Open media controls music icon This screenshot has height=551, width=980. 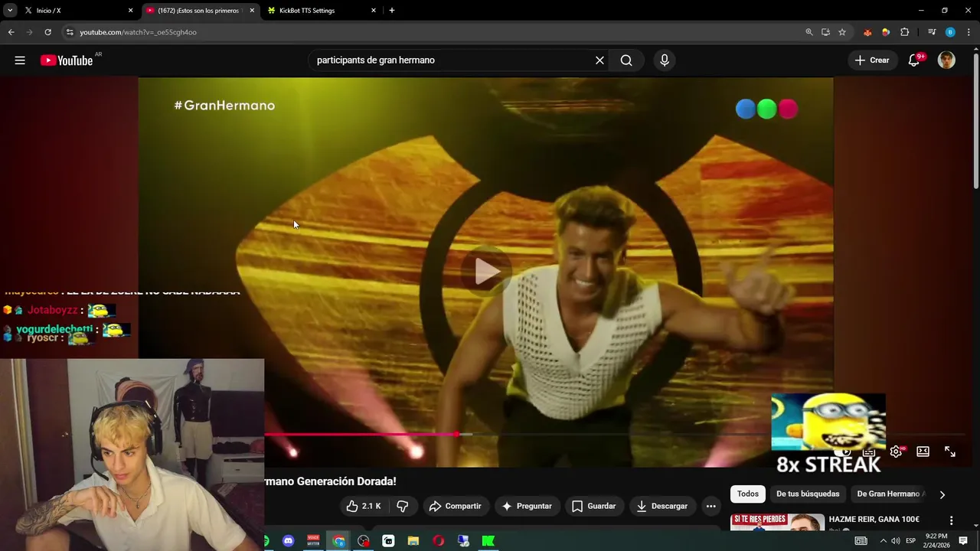click(x=932, y=32)
